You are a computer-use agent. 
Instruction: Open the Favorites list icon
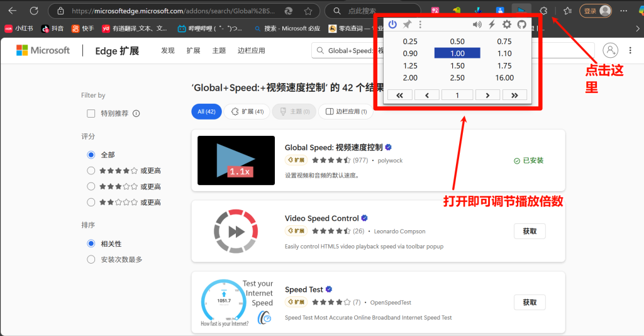tap(568, 11)
